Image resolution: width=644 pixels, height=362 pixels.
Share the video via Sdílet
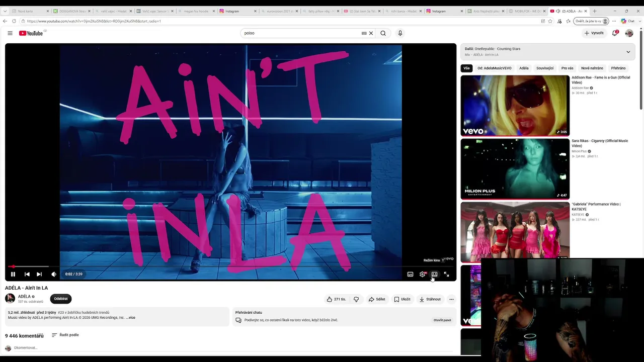(377, 299)
